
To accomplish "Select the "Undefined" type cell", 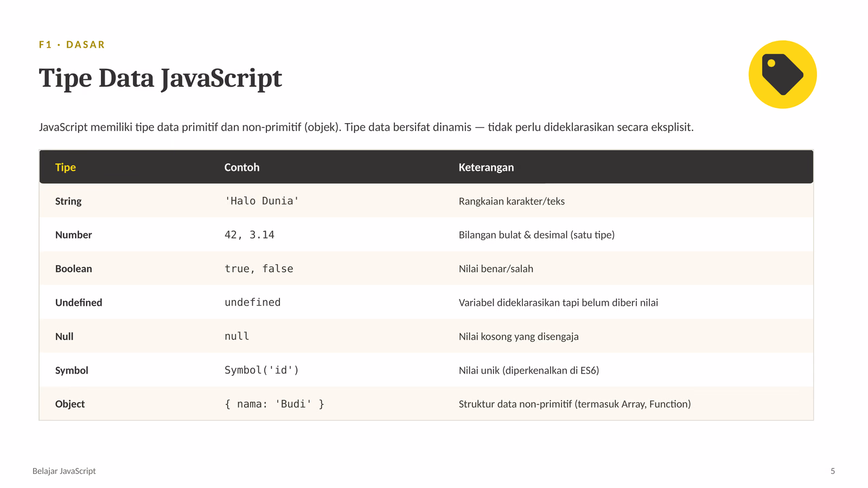I will pos(79,303).
